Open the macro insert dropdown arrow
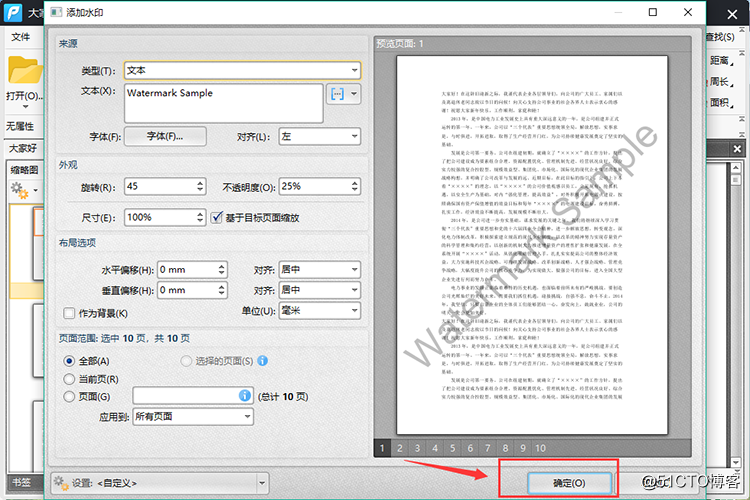750x500 pixels. click(x=354, y=94)
